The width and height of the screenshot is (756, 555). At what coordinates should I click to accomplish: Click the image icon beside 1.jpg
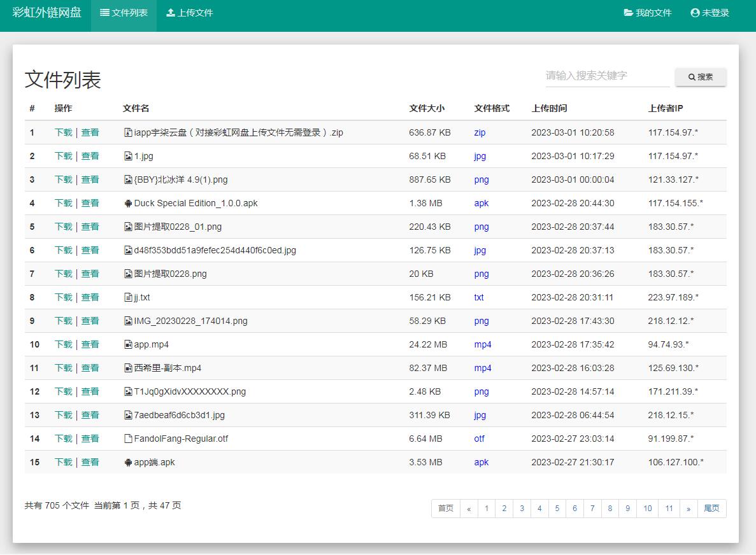(x=129, y=156)
